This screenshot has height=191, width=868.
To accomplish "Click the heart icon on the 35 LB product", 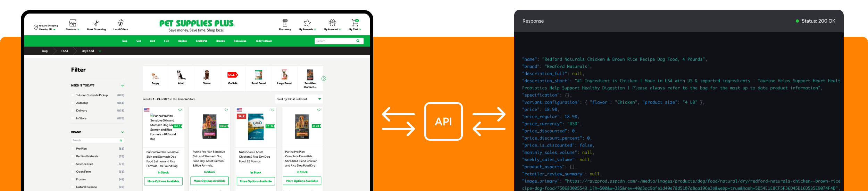I will tap(319, 110).
